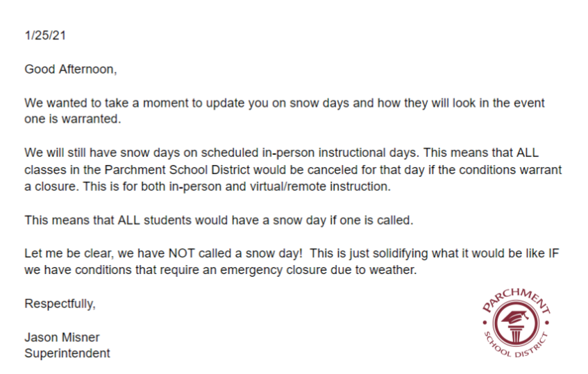Click 'PARCHMENT' arc text in logo
Image resolution: width=588 pixels, height=374 pixels.
[516, 300]
